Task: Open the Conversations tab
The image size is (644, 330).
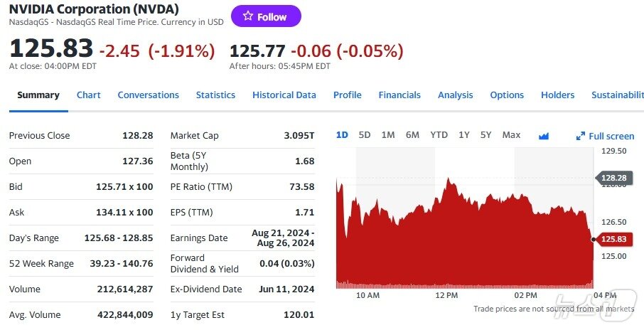Action: click(x=148, y=95)
